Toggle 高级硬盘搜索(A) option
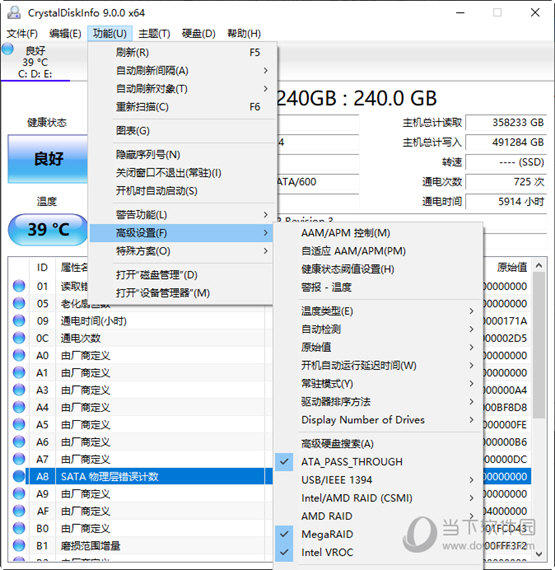555x570 pixels. (x=378, y=443)
